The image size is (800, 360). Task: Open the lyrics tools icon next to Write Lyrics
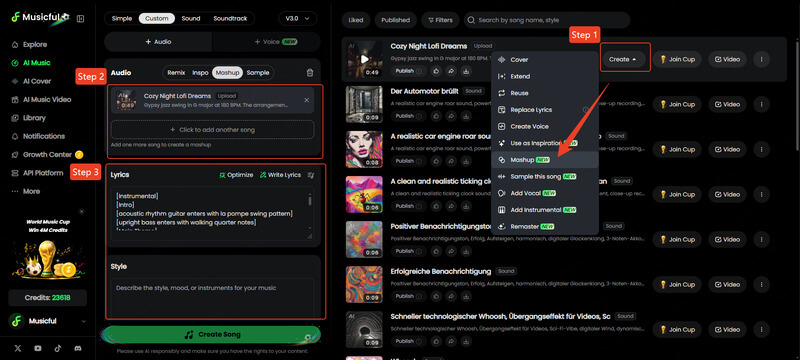click(x=311, y=175)
